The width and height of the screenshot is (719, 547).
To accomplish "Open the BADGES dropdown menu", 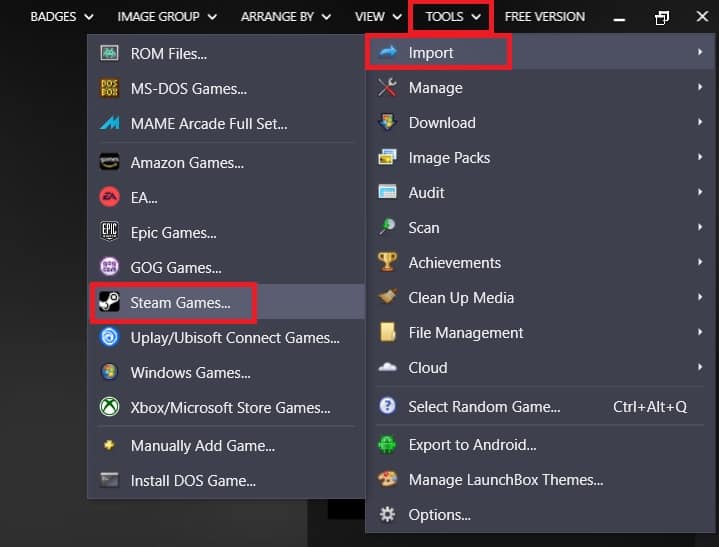I will pos(62,17).
